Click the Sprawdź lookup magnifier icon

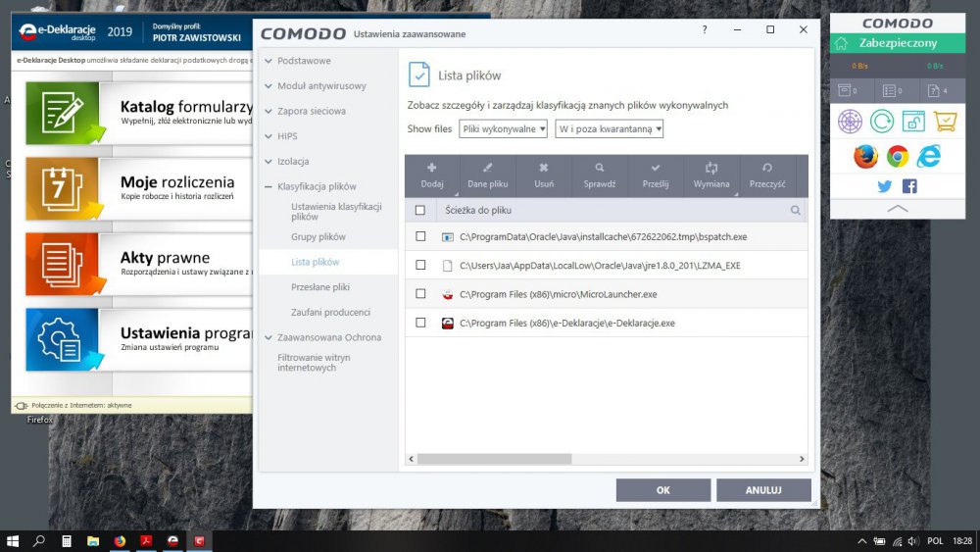[x=599, y=169]
